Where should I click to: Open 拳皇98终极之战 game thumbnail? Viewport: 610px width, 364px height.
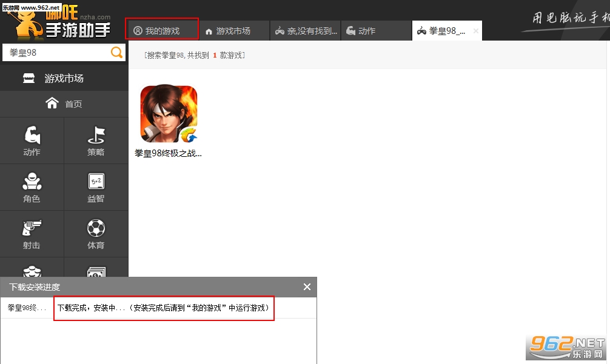(x=169, y=114)
